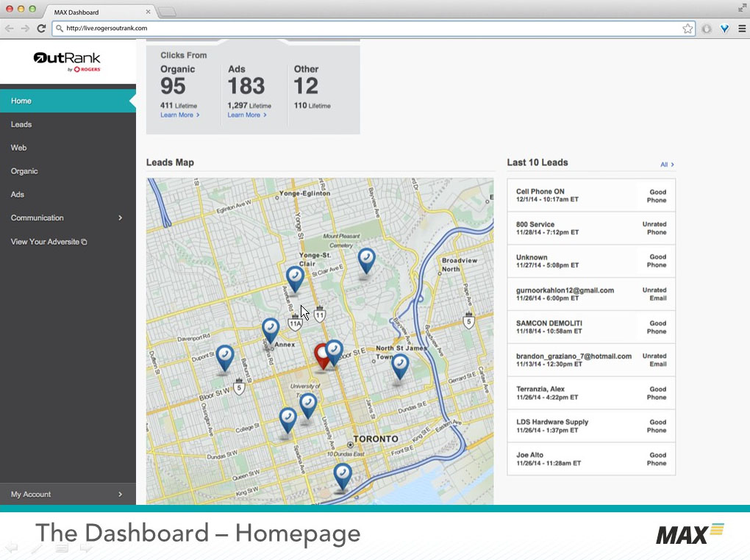Click the phone pin below North St James Town
Screen dimensions: 750x560
click(x=400, y=367)
